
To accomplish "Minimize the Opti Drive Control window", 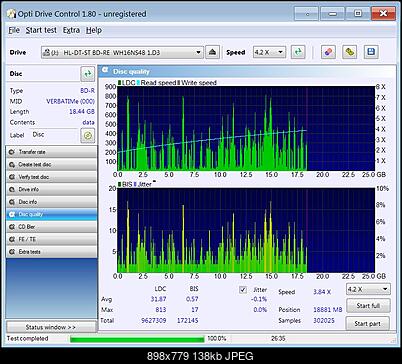I will [332, 14].
